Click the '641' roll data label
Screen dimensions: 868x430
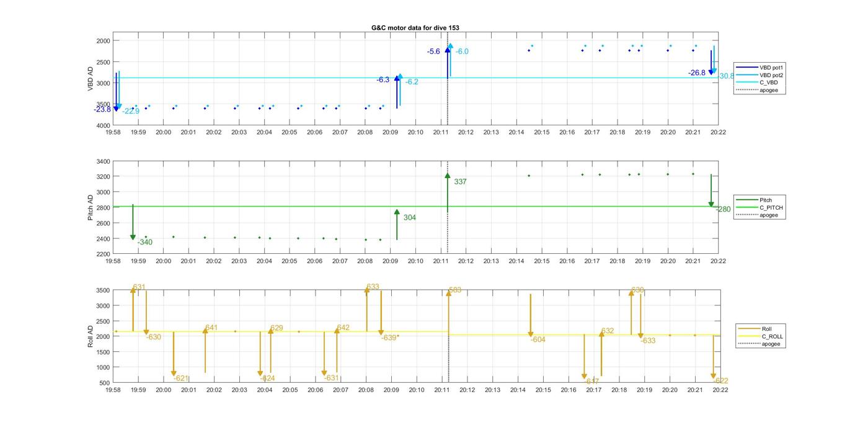pos(211,328)
